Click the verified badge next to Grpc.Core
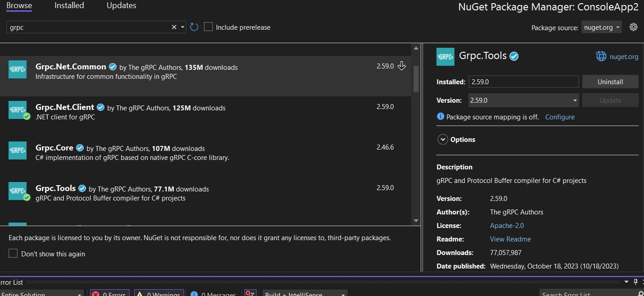Screen dimensions: 644x296 pyautogui.click(x=80, y=148)
